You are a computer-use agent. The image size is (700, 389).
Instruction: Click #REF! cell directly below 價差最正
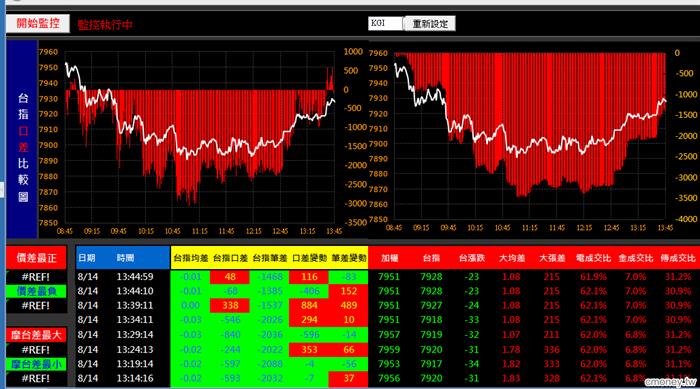[37, 277]
